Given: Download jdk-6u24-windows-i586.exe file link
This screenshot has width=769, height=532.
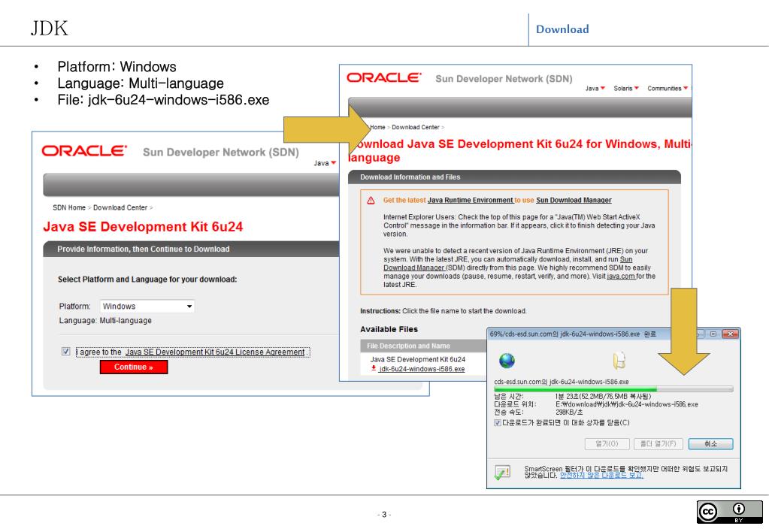Looking at the screenshot, I should [x=422, y=369].
